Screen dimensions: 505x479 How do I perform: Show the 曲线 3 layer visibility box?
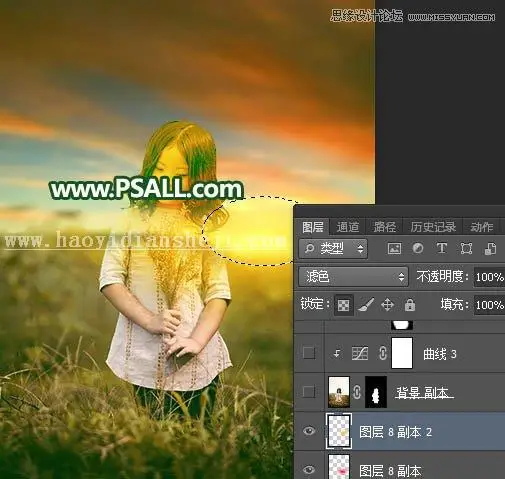pyautogui.click(x=309, y=353)
